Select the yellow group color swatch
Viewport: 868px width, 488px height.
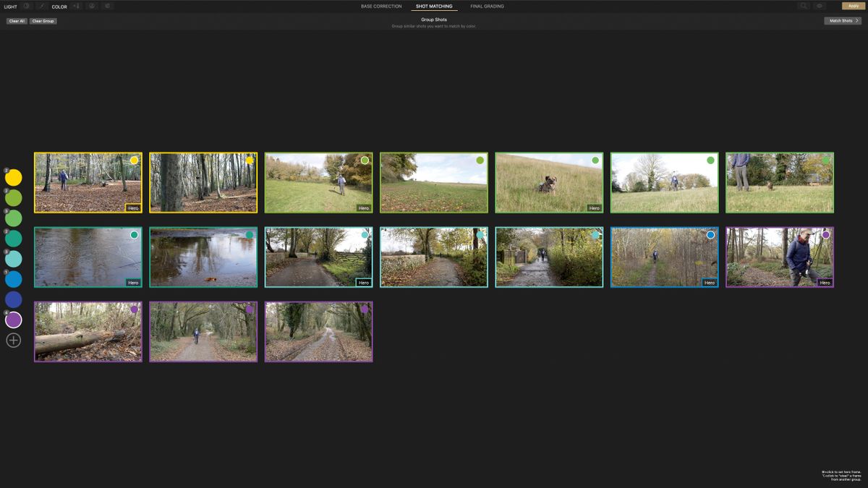pyautogui.click(x=13, y=177)
